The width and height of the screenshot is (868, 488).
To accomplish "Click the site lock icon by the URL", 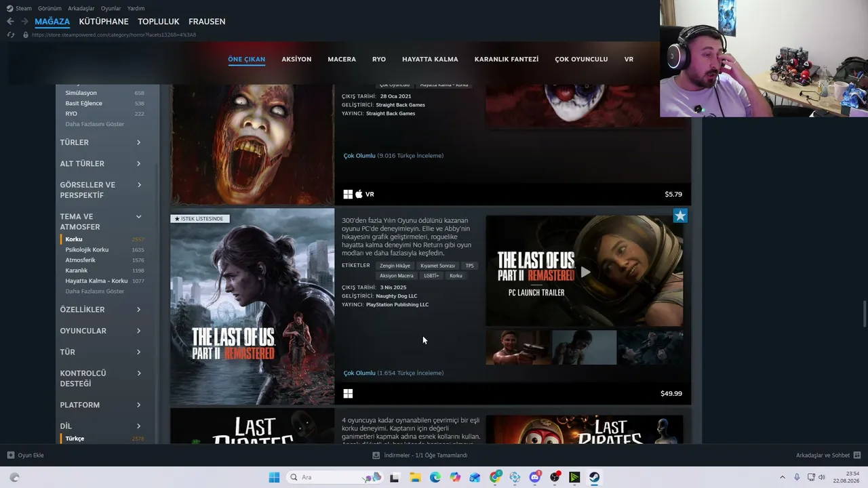I will (x=25, y=35).
